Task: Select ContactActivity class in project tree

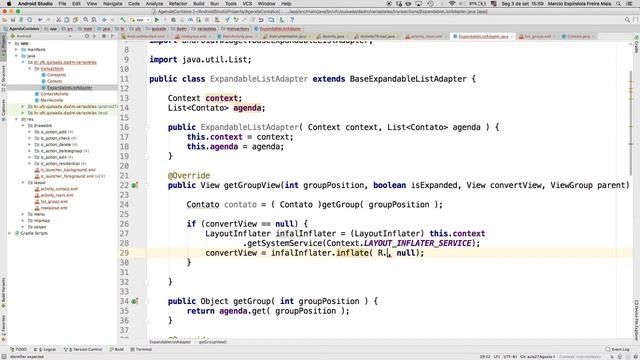Action: click(54, 94)
